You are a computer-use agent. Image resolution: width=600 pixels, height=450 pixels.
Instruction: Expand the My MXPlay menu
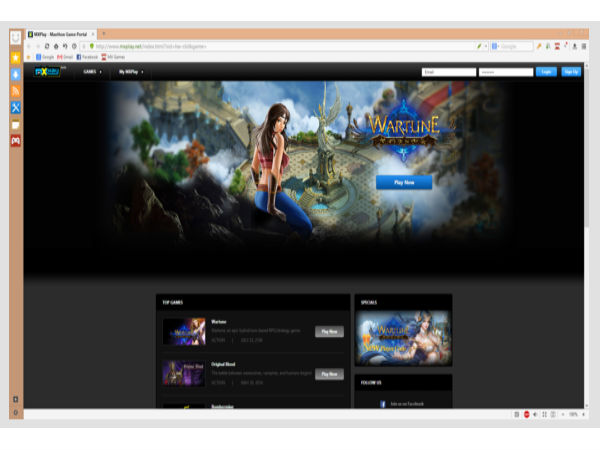131,72
